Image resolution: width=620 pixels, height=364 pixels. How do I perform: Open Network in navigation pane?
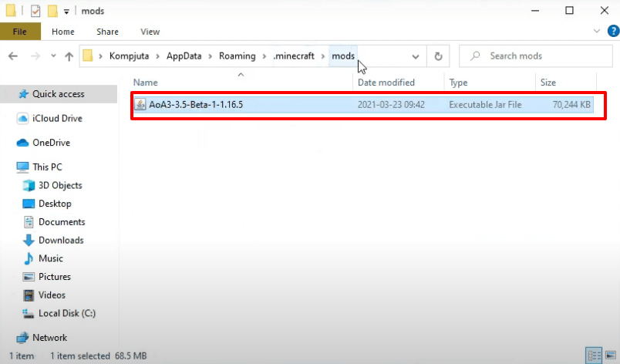pyautogui.click(x=50, y=338)
